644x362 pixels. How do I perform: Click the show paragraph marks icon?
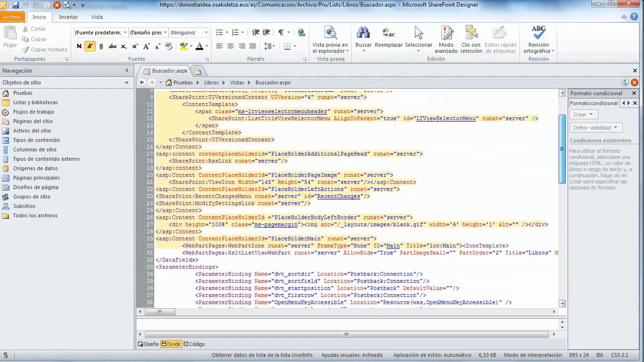281,33
